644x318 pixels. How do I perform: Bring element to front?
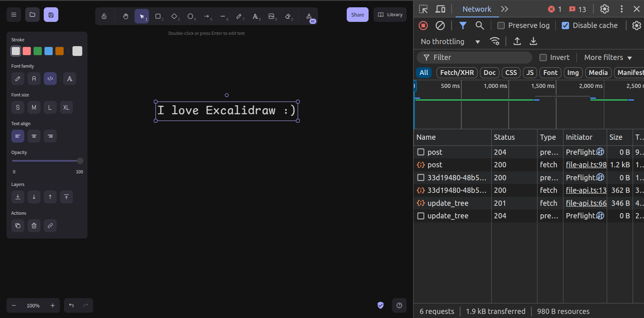[x=66, y=197]
